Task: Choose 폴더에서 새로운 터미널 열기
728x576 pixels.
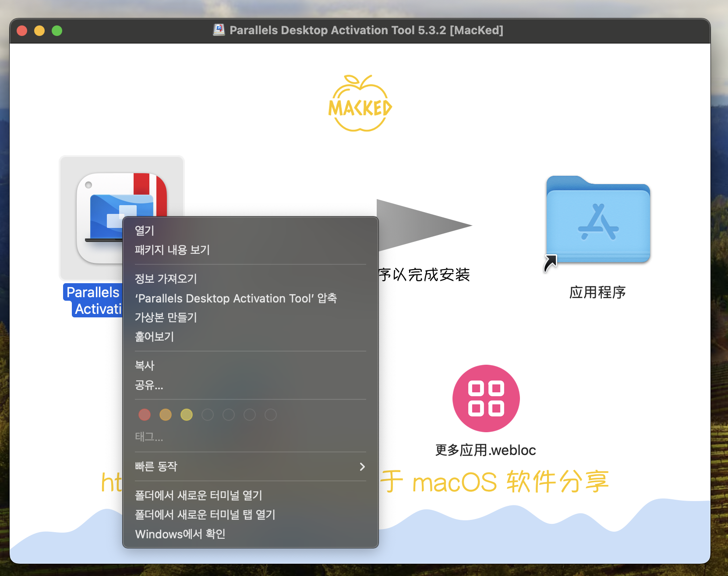Action: [251, 495]
